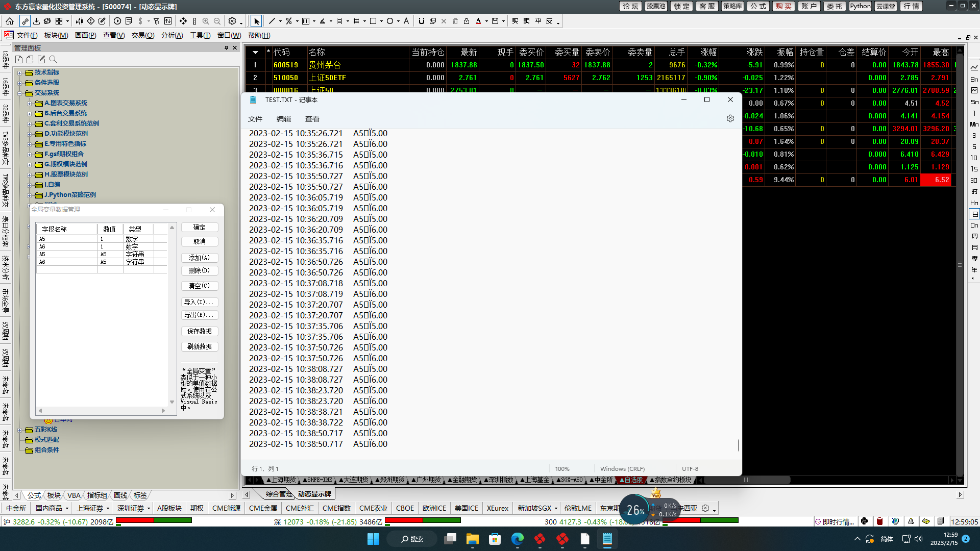Collapse the 交易系统 tree folder
The image size is (980, 551).
[20, 93]
